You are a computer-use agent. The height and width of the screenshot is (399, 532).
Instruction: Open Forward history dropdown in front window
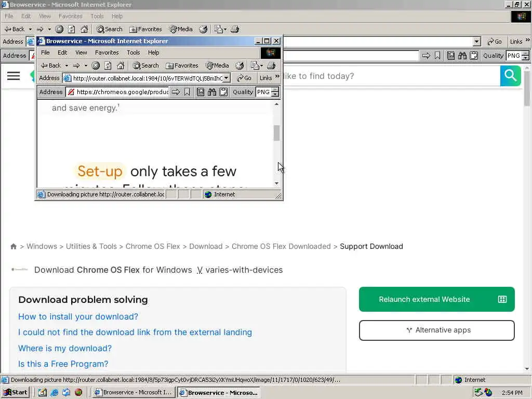pos(86,65)
